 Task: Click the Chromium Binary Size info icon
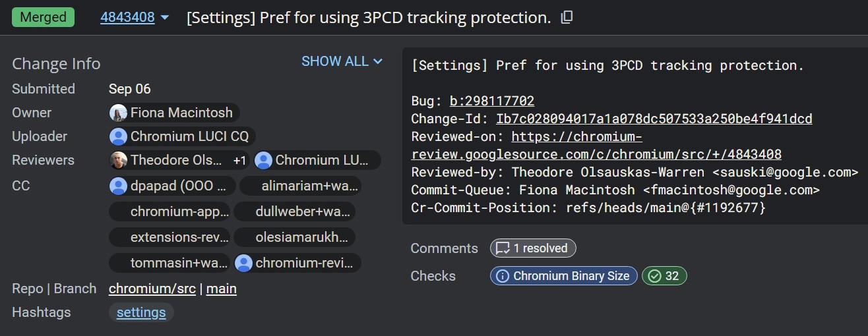coord(503,276)
